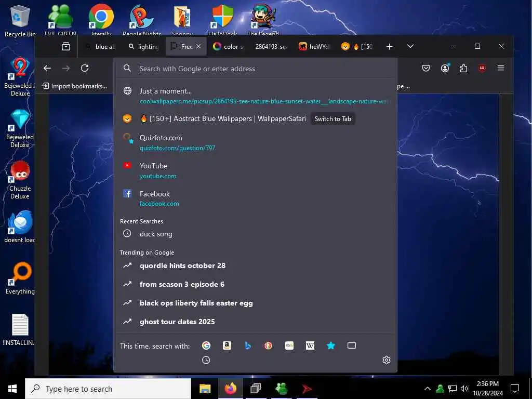Click the Firefox taskbar icon

click(x=230, y=389)
